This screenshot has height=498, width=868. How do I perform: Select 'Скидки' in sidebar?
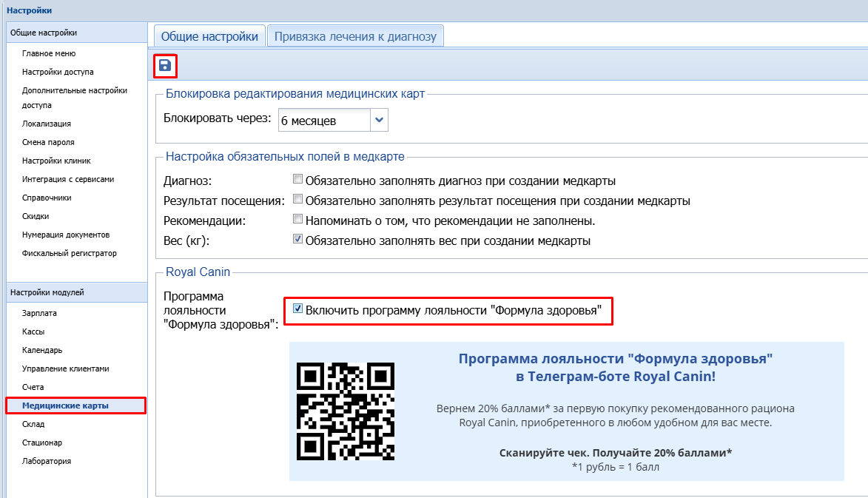tap(36, 216)
